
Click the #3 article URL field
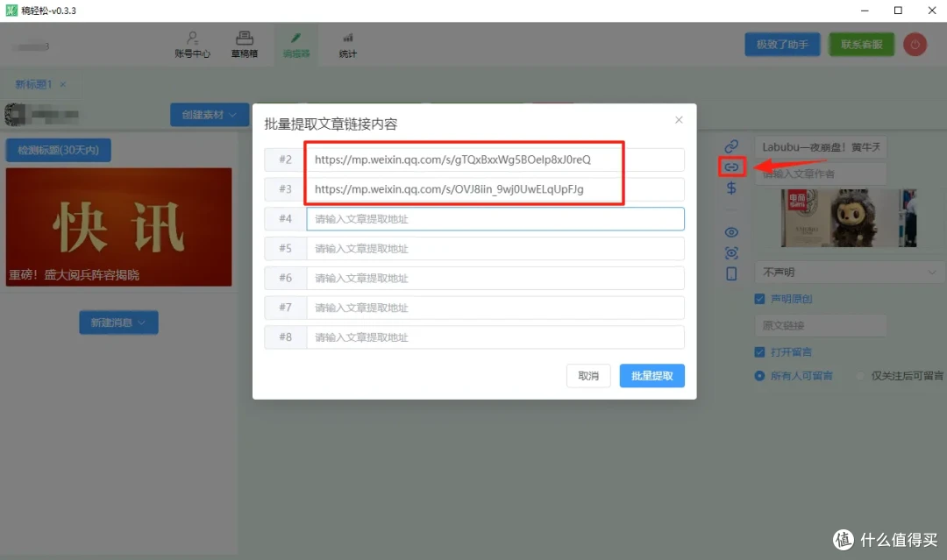pos(495,189)
